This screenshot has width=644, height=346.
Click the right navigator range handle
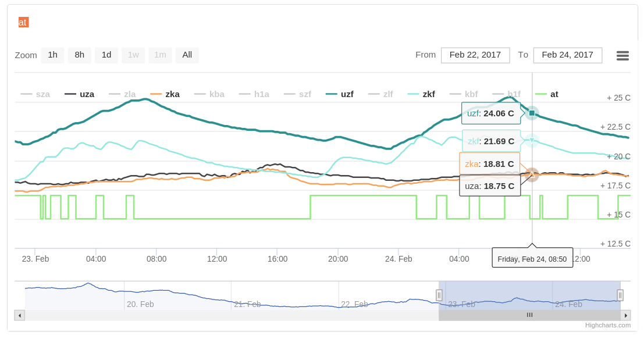(x=620, y=295)
